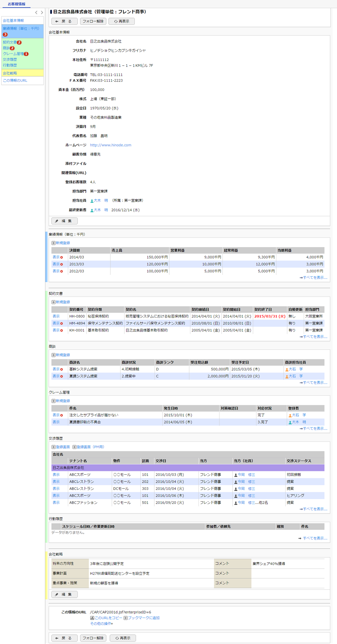Image resolution: width=337 pixels, height=644 pixels.
Task: Click the plus icon for 契約文書 新規登録
Action: coord(53,302)
